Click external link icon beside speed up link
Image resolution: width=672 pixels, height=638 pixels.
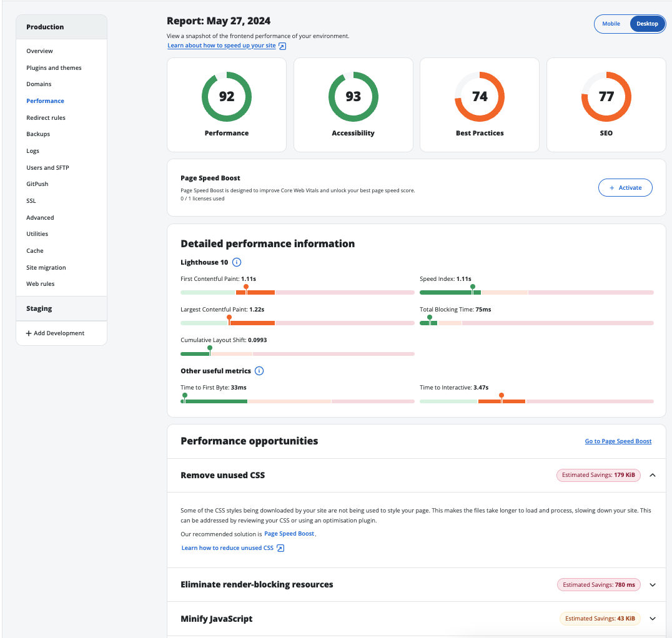(282, 46)
